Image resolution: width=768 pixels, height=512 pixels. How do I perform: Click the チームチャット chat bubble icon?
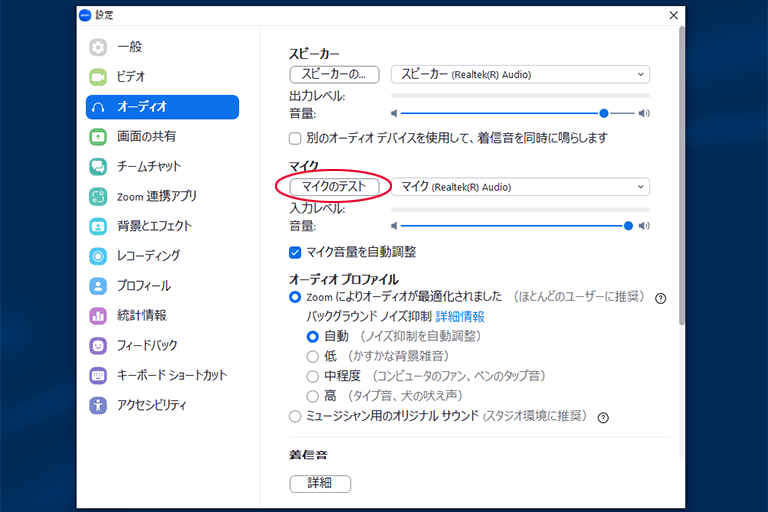(98, 167)
